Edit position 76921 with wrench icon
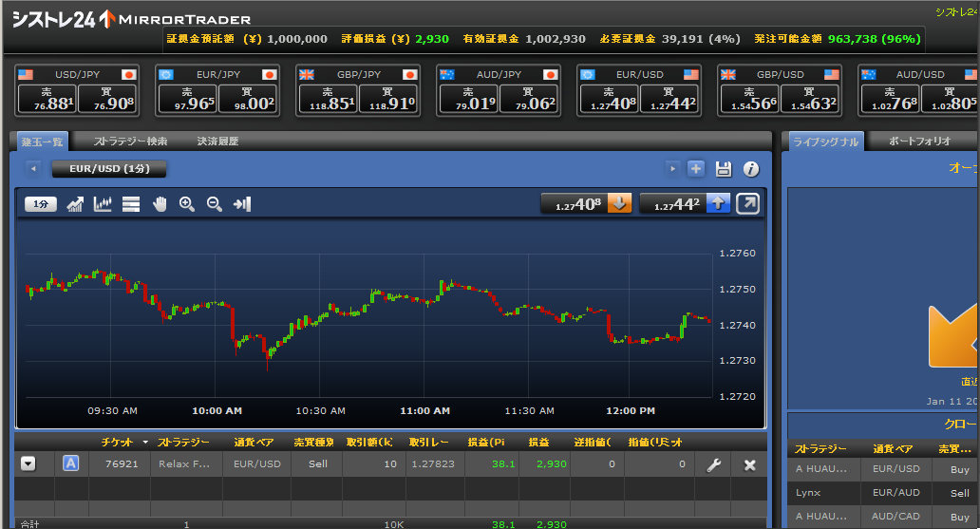980x529 pixels. click(713, 464)
